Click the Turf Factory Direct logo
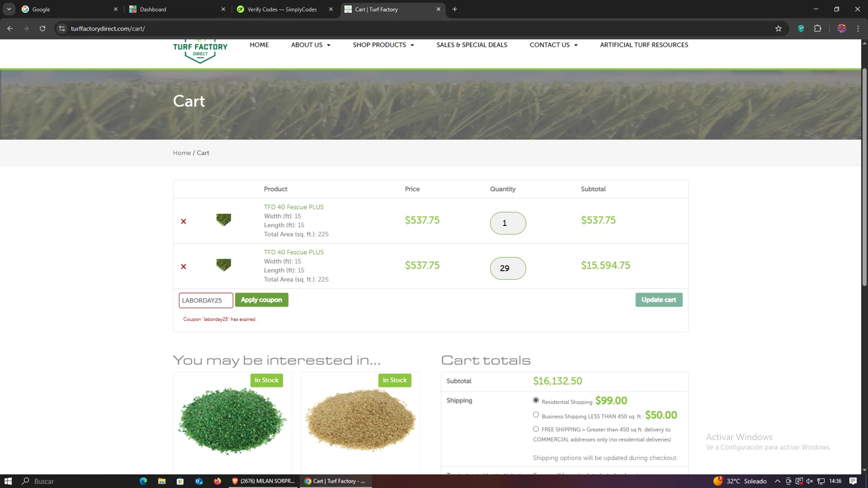Image resolution: width=868 pixels, height=488 pixels. click(x=200, y=51)
